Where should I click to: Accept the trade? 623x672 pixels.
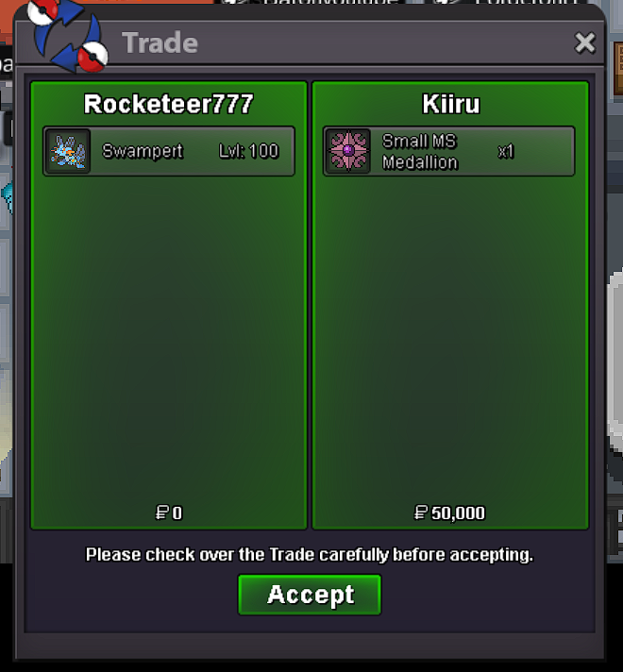coord(310,595)
